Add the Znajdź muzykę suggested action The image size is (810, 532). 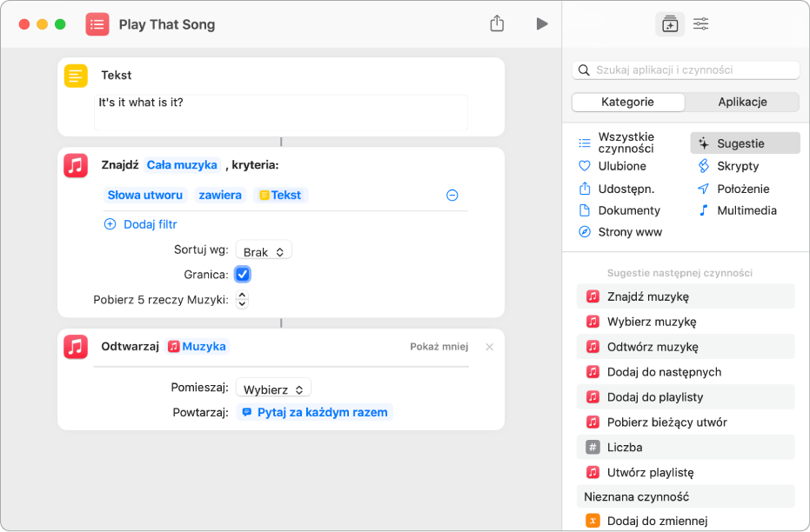686,296
